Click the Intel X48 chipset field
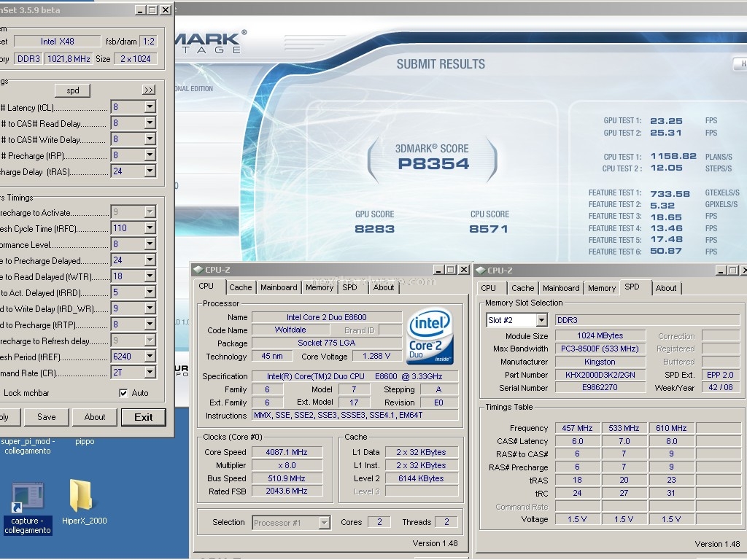747x560 pixels. pos(57,42)
